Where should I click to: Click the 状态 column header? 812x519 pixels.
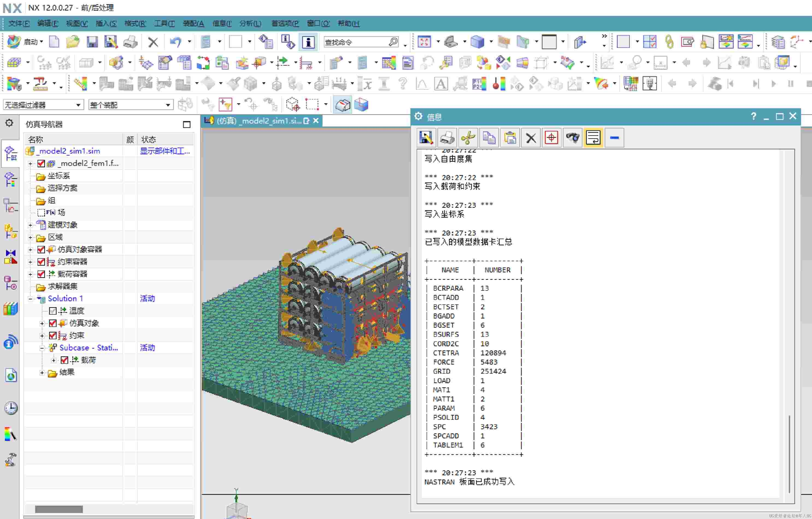click(166, 139)
